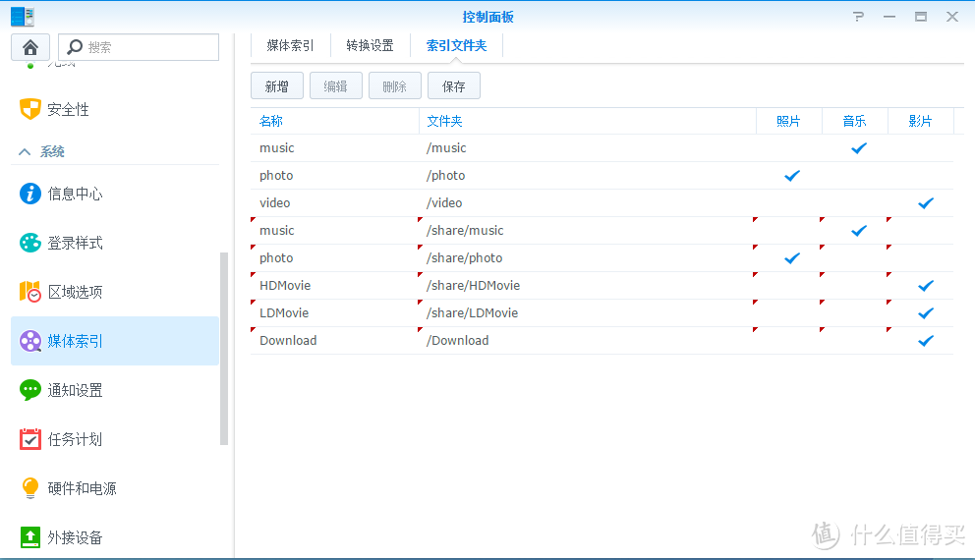This screenshot has height=560, width=975.
Task: Select the 索引文件夹 tab
Action: coord(456,45)
